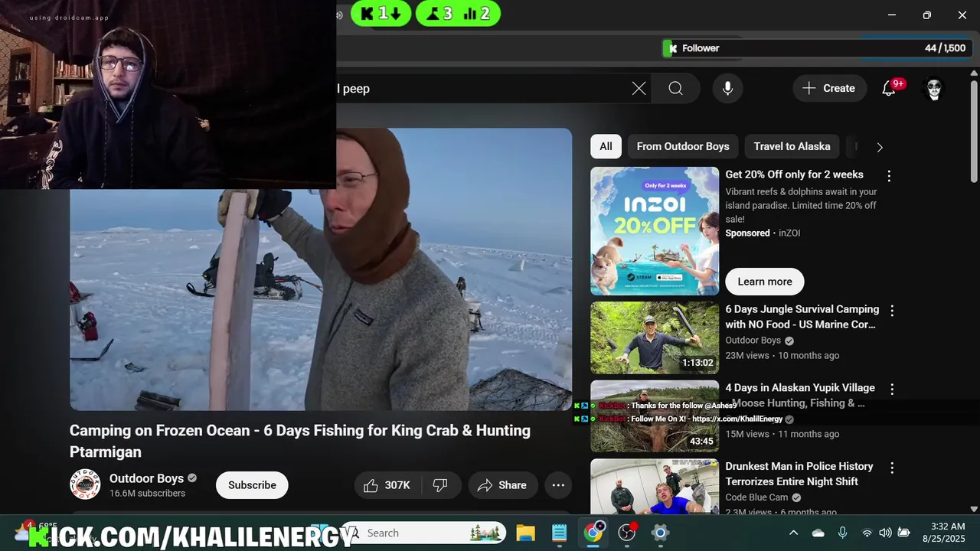Open Wi-Fi network tray icon

point(867,533)
